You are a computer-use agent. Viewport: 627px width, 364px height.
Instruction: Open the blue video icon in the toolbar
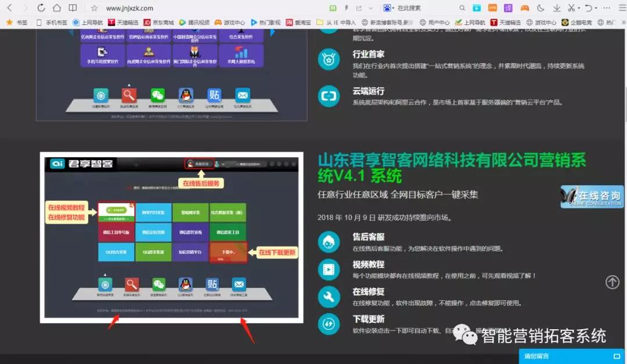477,8
